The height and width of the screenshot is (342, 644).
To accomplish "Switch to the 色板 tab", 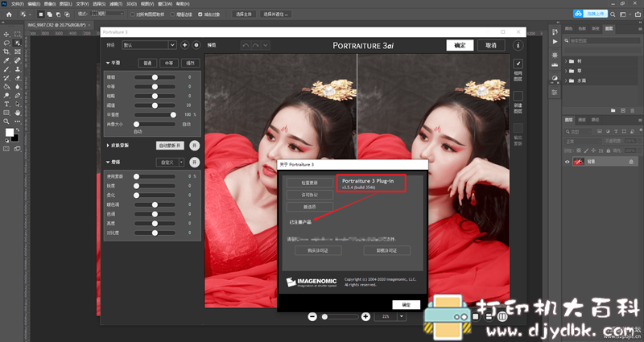I will tap(582, 28).
